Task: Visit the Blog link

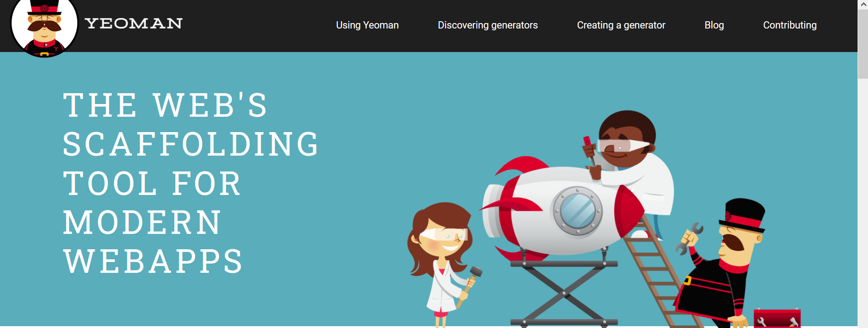Action: [714, 25]
